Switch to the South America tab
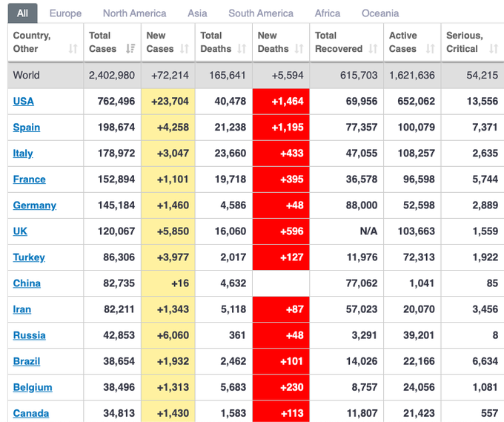 tap(261, 13)
